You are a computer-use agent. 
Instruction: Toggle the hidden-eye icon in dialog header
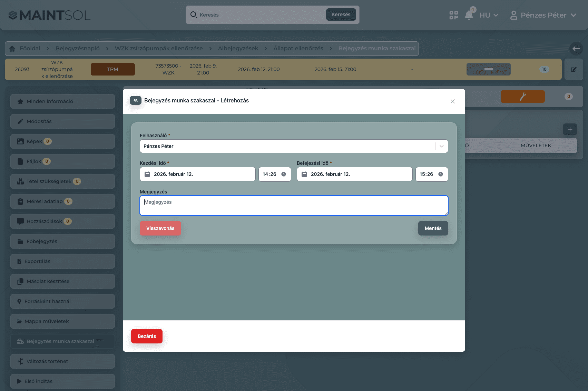136,100
